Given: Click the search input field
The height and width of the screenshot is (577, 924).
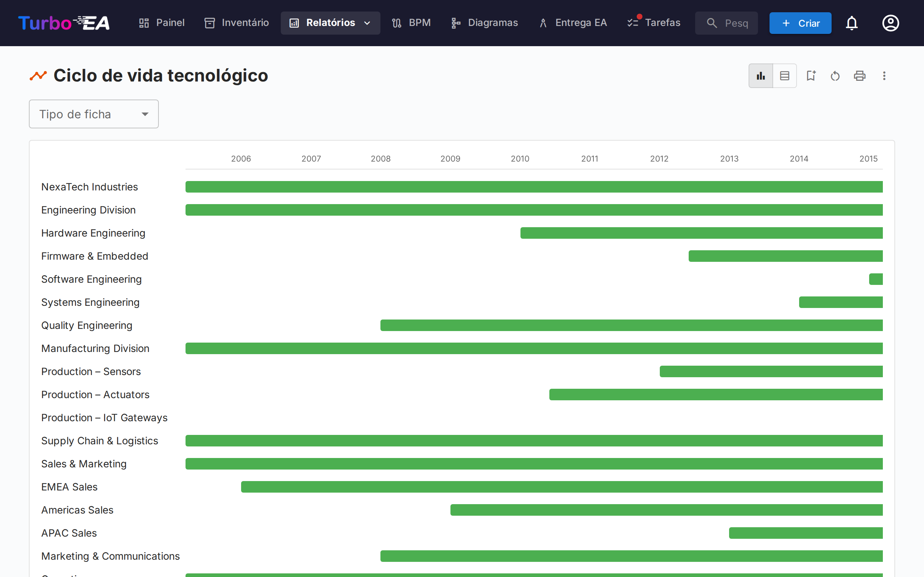Looking at the screenshot, I should coord(737,23).
